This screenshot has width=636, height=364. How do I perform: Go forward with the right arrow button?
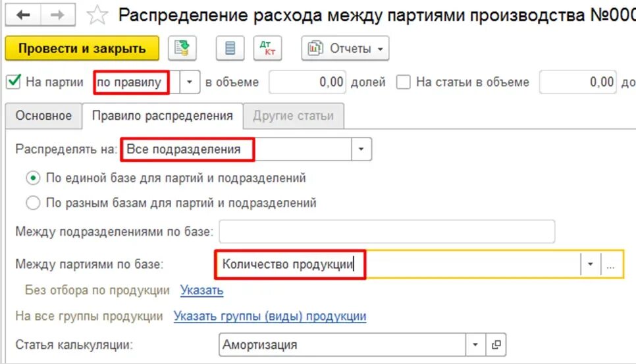pos(57,15)
